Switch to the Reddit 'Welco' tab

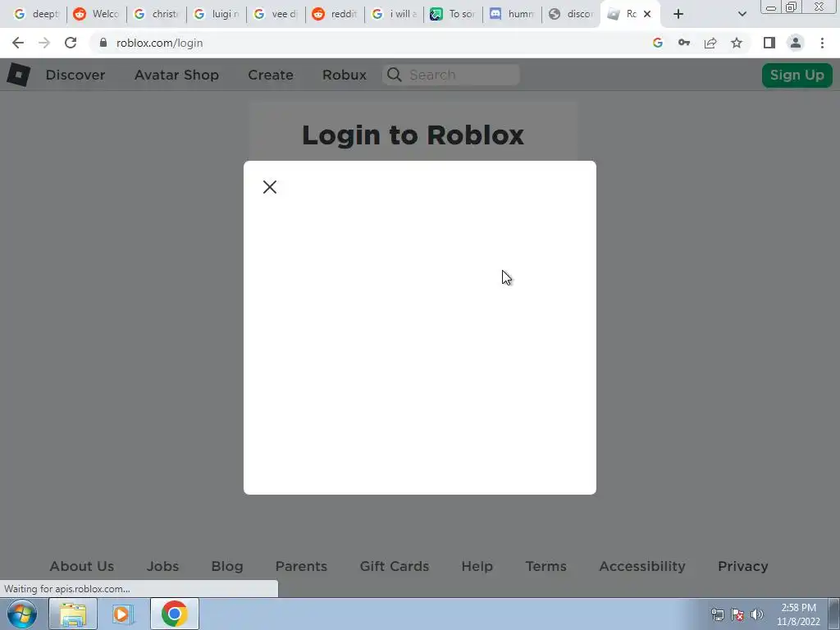[97, 14]
